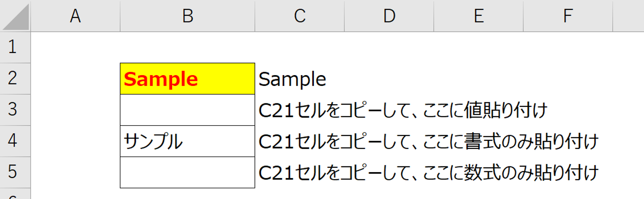The image size is (644, 199).
Task: Select row 3 header
Action: pos(15,110)
